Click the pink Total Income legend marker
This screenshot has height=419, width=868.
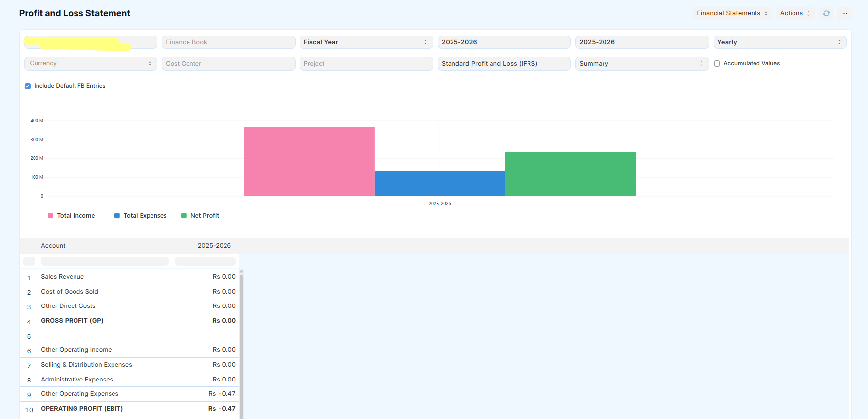pyautogui.click(x=50, y=216)
